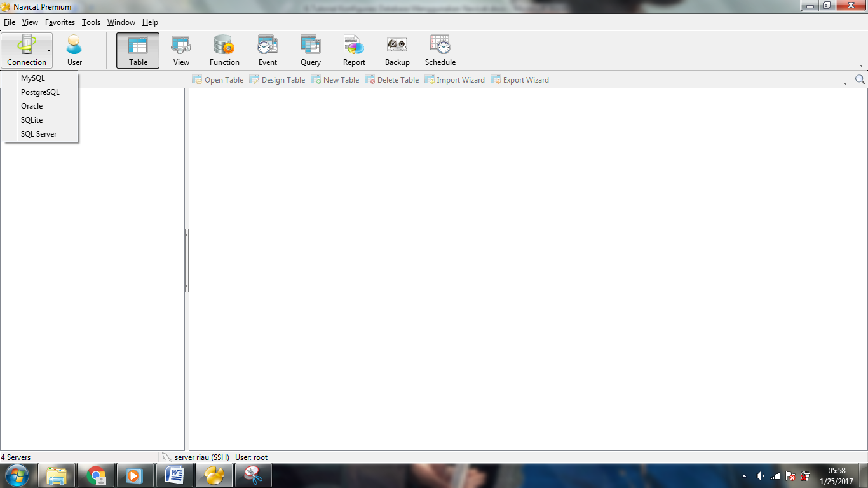This screenshot has width=868, height=488.
Task: Click the volume speaker tray icon
Action: click(x=761, y=476)
